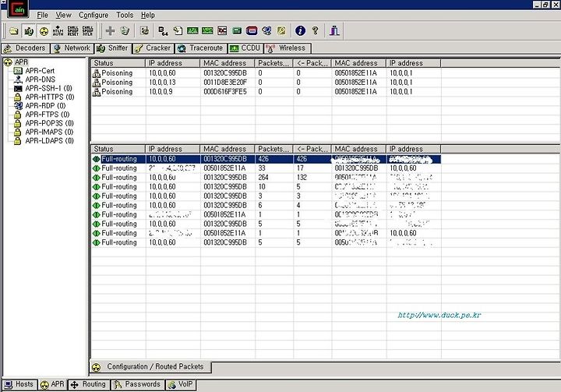Click the NTLM AUTH toolbar icon
561x392 pixels.
[58, 31]
